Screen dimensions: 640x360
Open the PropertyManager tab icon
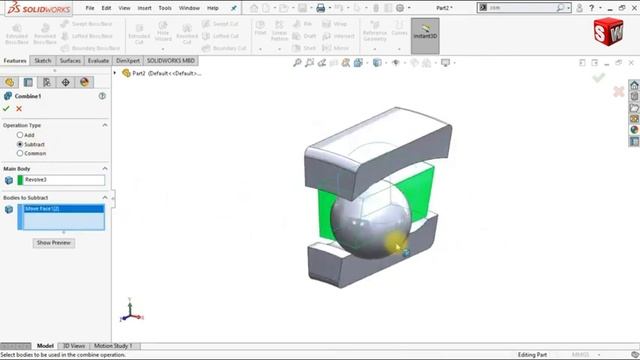[x=28, y=82]
